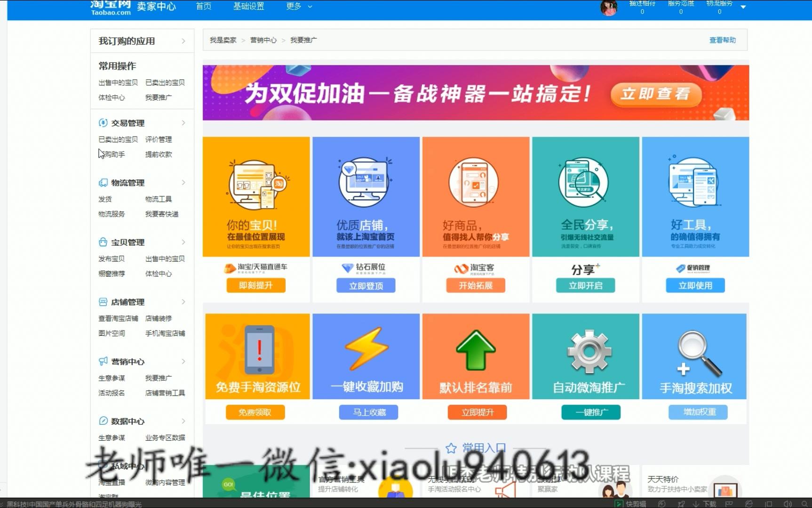Expand the 营销中心 chevron arrow
Screen dimensions: 812x508
point(183,362)
